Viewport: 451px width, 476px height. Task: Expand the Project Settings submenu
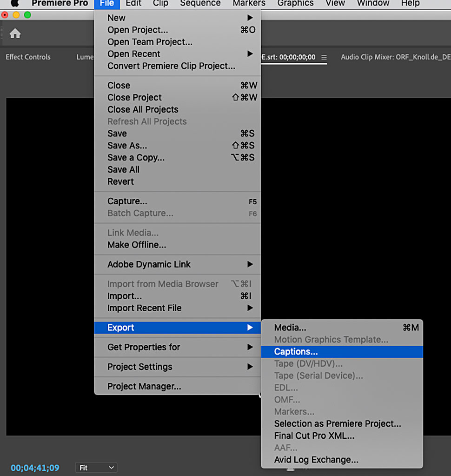click(178, 367)
